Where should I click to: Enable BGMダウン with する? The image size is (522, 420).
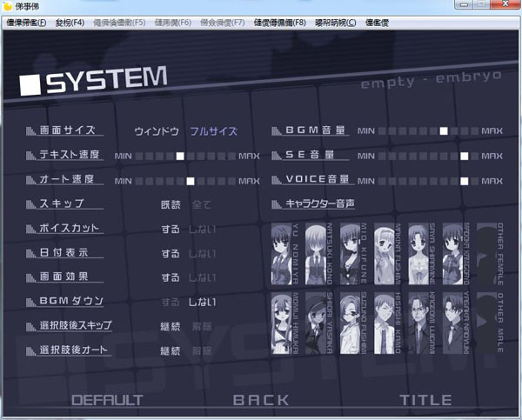tap(171, 303)
